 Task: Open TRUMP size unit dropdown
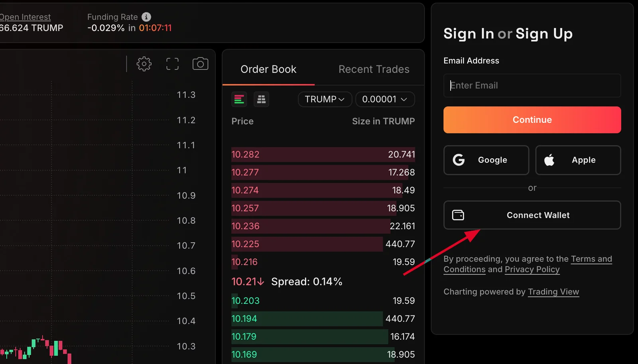(x=325, y=99)
